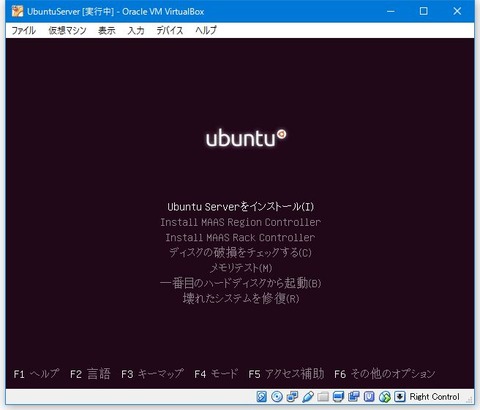The image size is (480, 410).
Task: Click the F4 モード label
Action: [x=216, y=374]
